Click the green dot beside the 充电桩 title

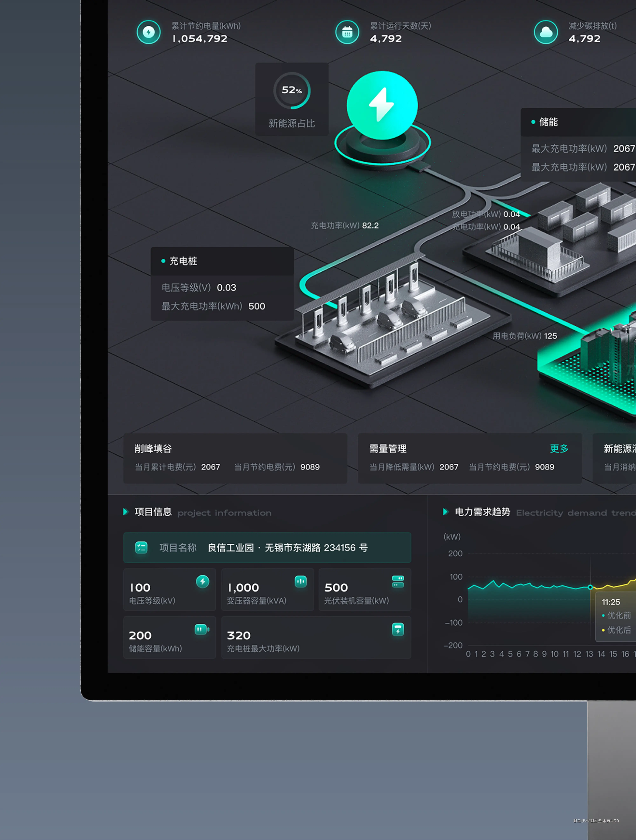(x=163, y=261)
